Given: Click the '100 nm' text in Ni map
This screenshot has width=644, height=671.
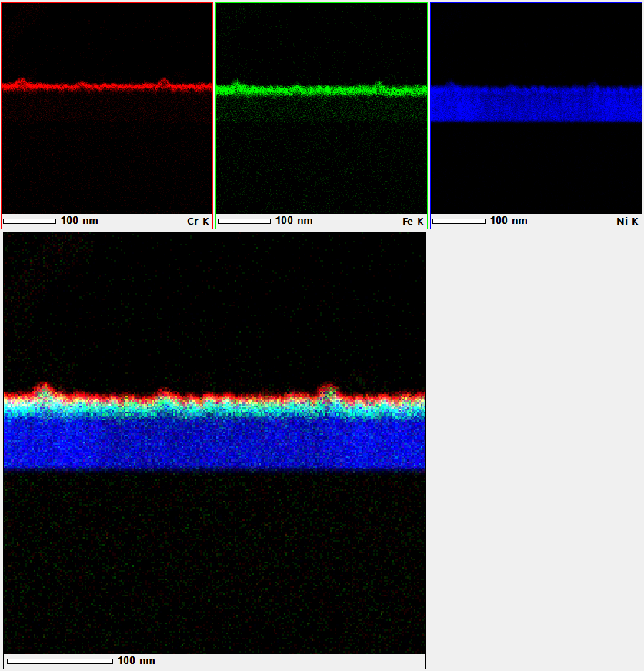Looking at the screenshot, I should coord(509,221).
